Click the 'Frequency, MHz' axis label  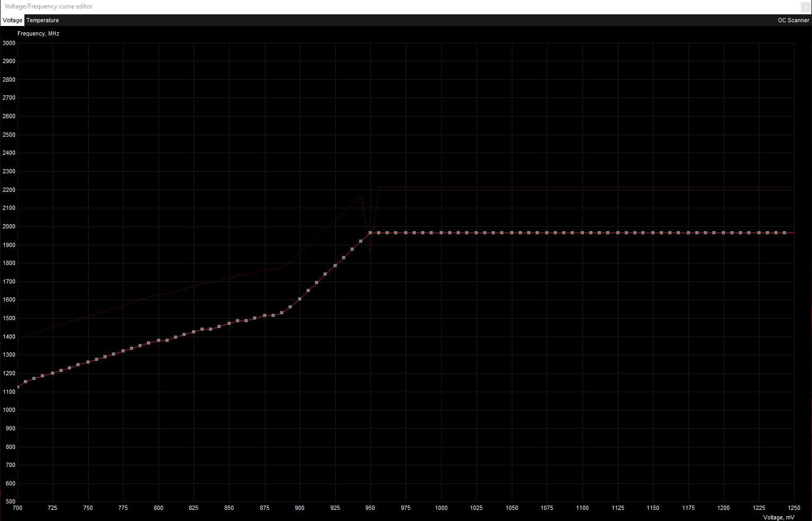[x=38, y=33]
